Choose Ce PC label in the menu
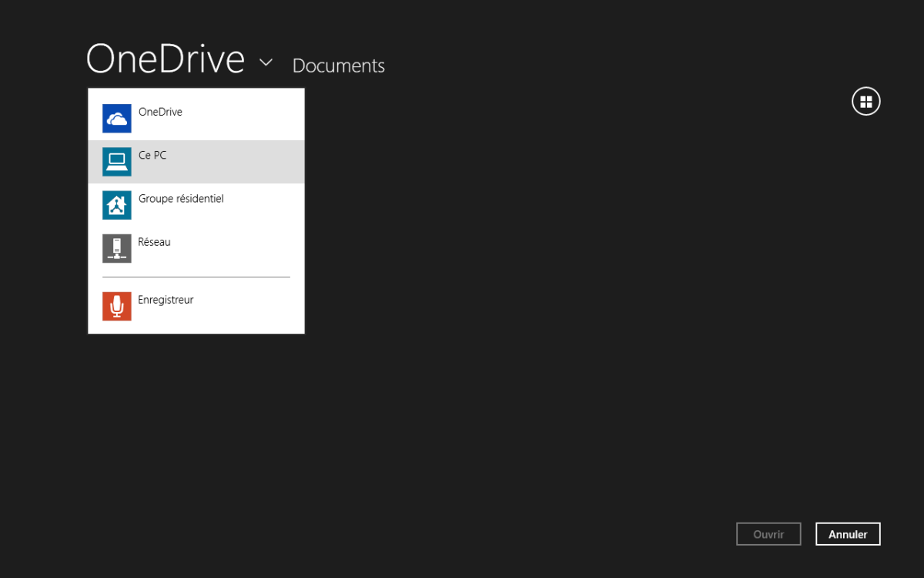 click(152, 155)
